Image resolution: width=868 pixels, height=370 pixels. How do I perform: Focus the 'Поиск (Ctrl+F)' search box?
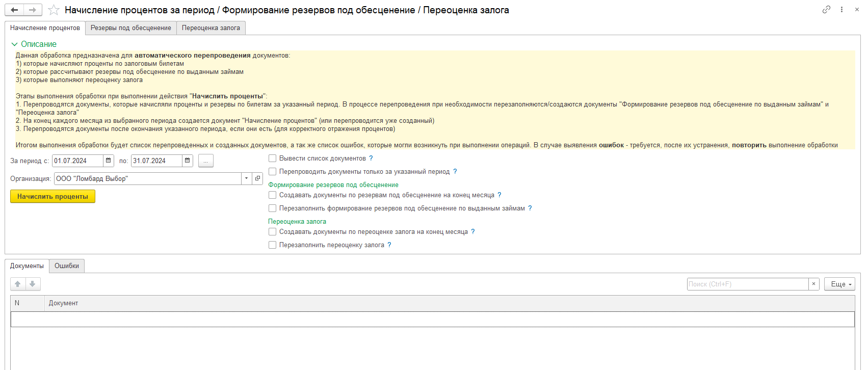[748, 284]
